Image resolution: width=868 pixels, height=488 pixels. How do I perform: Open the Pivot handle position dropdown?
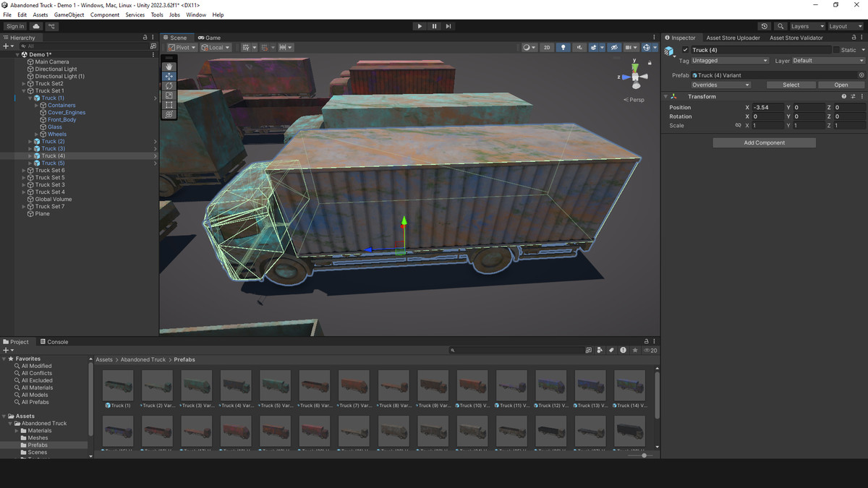point(182,48)
